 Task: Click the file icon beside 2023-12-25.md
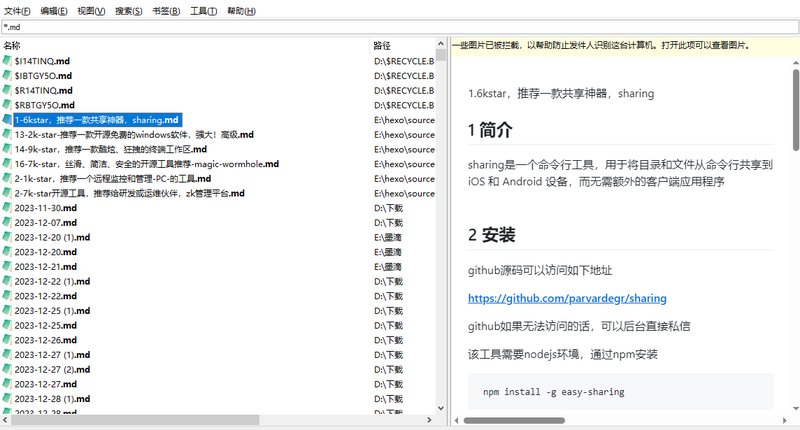click(8, 326)
